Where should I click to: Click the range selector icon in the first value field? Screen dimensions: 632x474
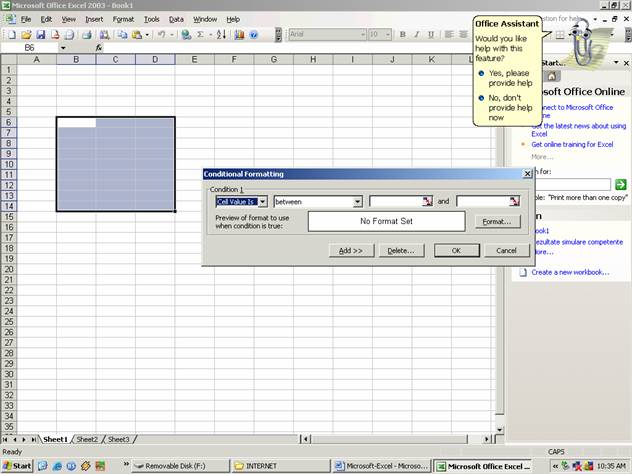tap(427, 201)
